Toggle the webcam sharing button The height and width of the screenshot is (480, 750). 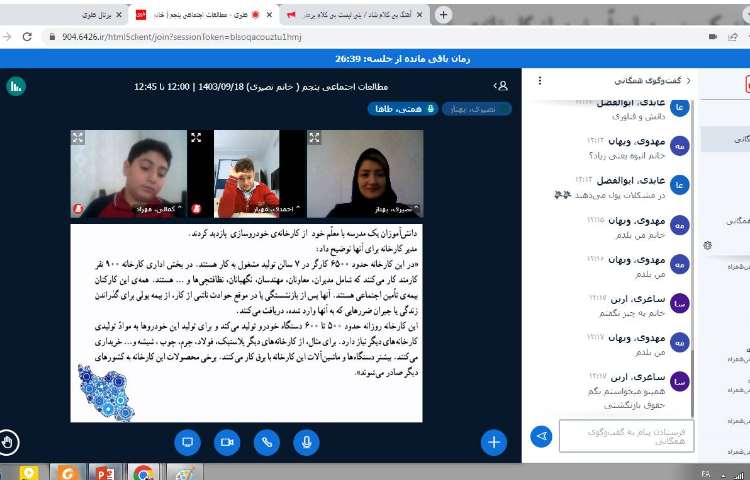[x=226, y=441]
